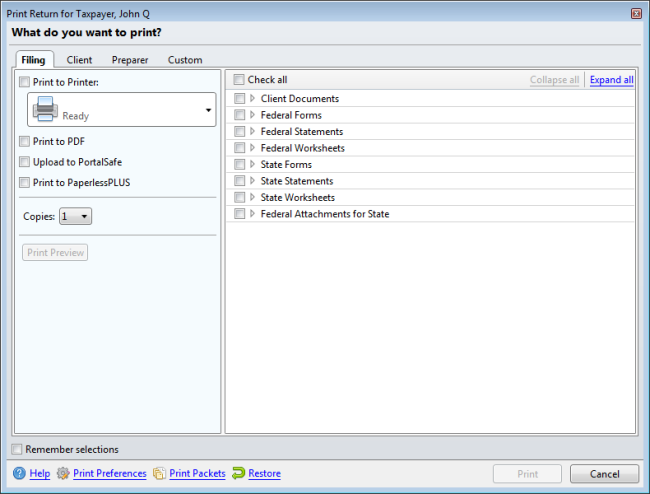This screenshot has width=650, height=494.
Task: Click the Restore green arrow icon
Action: click(239, 473)
